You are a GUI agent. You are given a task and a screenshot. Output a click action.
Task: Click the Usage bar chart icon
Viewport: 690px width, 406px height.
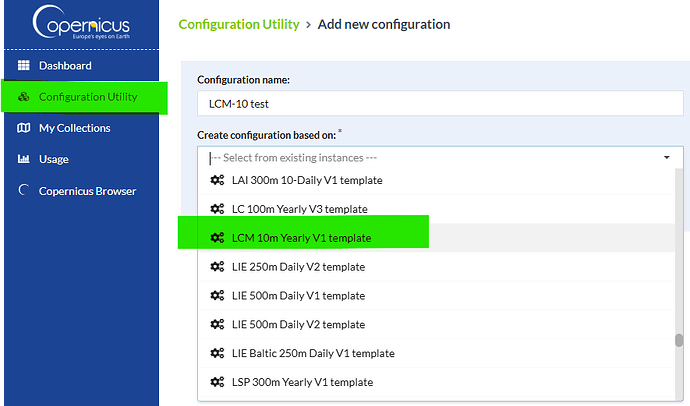(x=25, y=159)
